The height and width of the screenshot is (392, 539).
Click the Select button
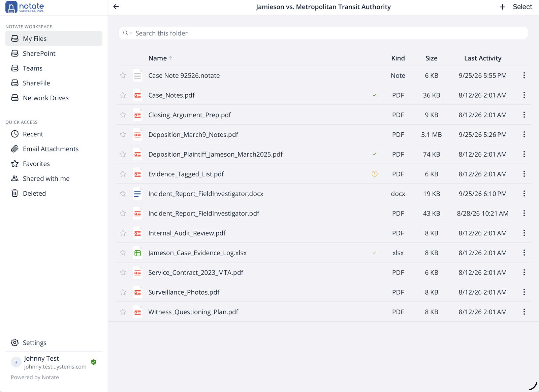522,7
